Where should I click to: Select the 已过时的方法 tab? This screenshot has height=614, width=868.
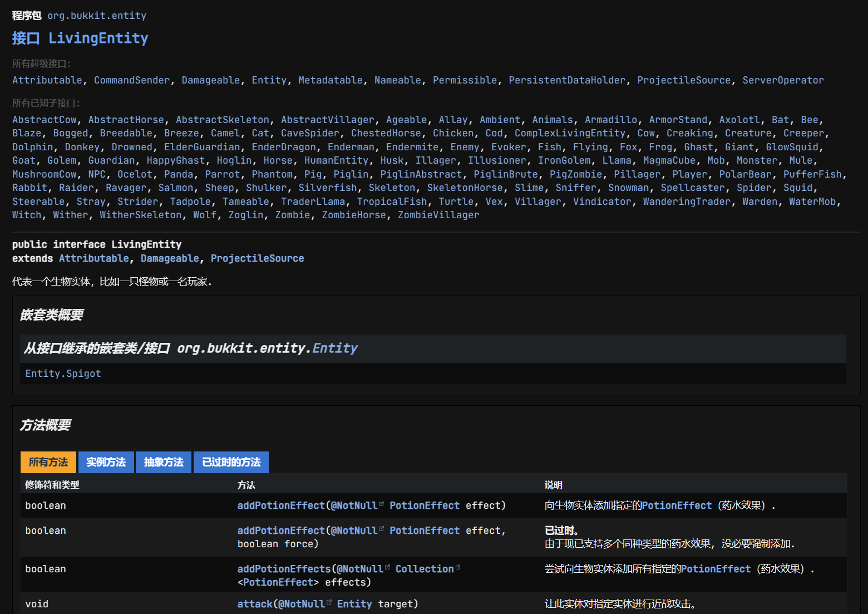pos(231,462)
